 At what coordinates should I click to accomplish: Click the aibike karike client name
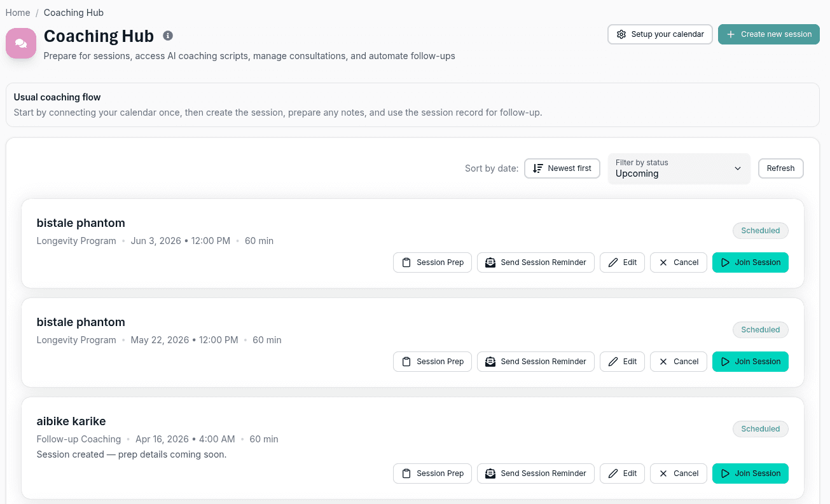click(71, 421)
